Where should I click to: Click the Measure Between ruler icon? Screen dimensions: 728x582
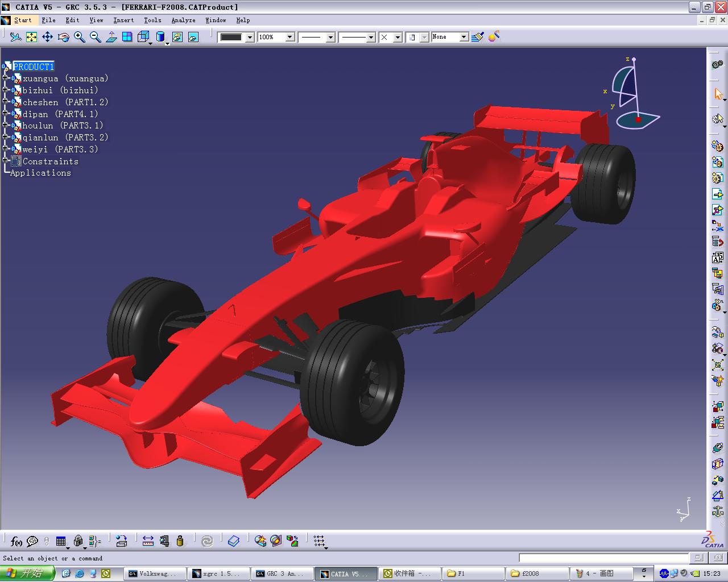(x=148, y=541)
